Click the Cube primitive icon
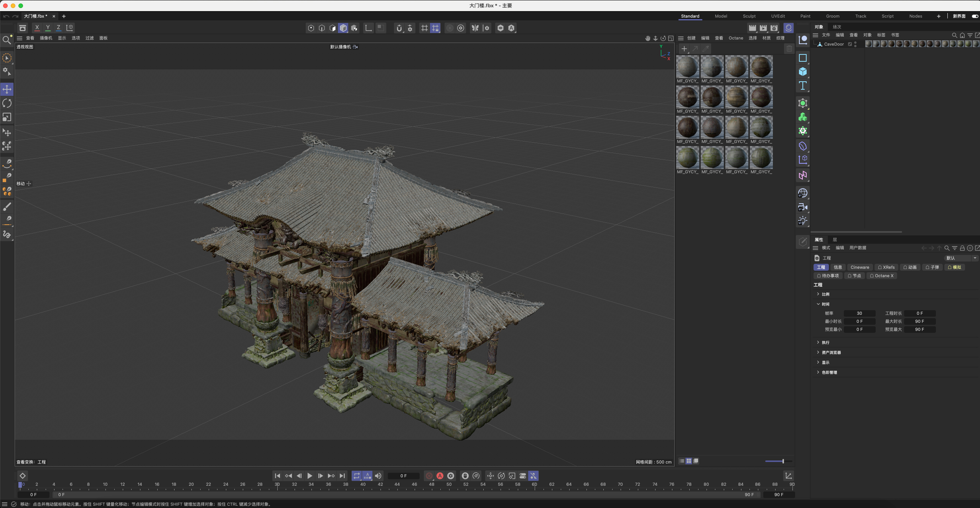 pos(803,72)
